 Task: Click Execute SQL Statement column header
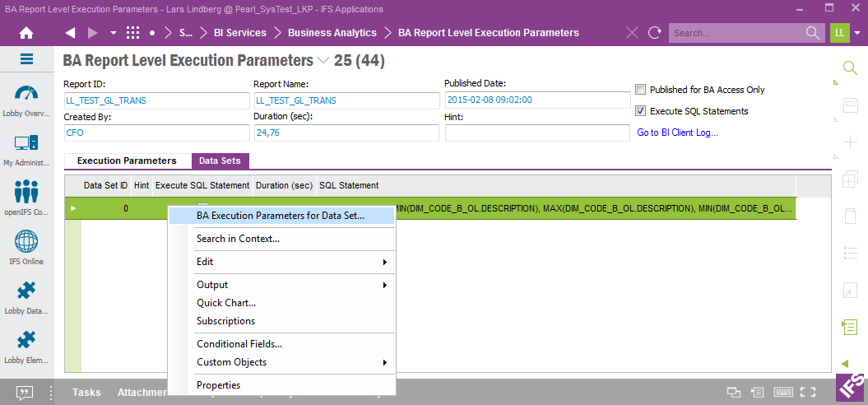click(202, 185)
